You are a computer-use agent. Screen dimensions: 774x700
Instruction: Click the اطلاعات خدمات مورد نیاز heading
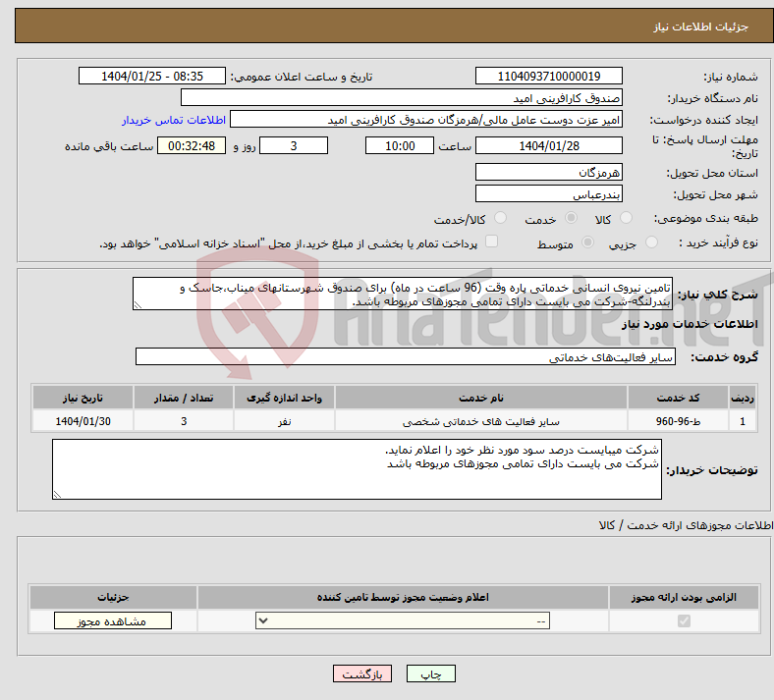[690, 324]
